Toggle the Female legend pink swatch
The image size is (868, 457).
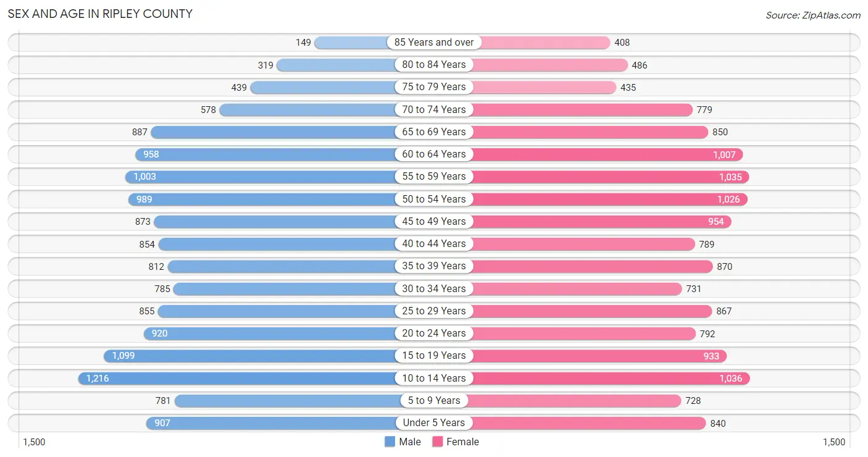pyautogui.click(x=438, y=442)
